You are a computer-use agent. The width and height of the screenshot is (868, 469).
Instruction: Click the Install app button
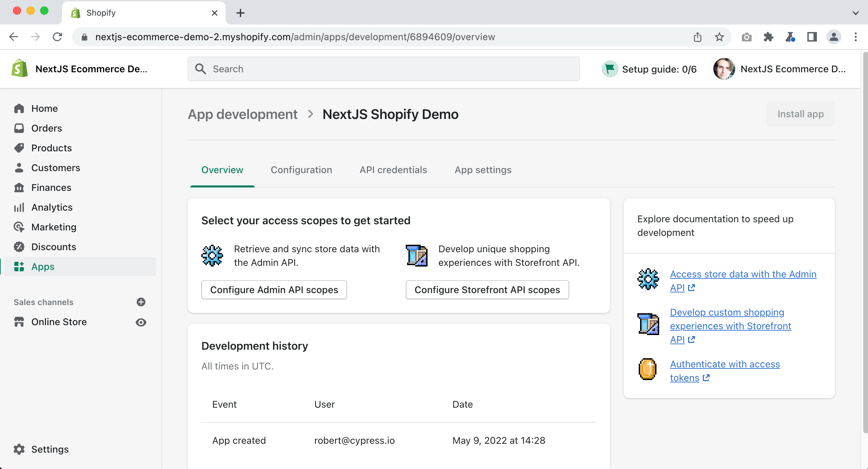pyautogui.click(x=801, y=114)
